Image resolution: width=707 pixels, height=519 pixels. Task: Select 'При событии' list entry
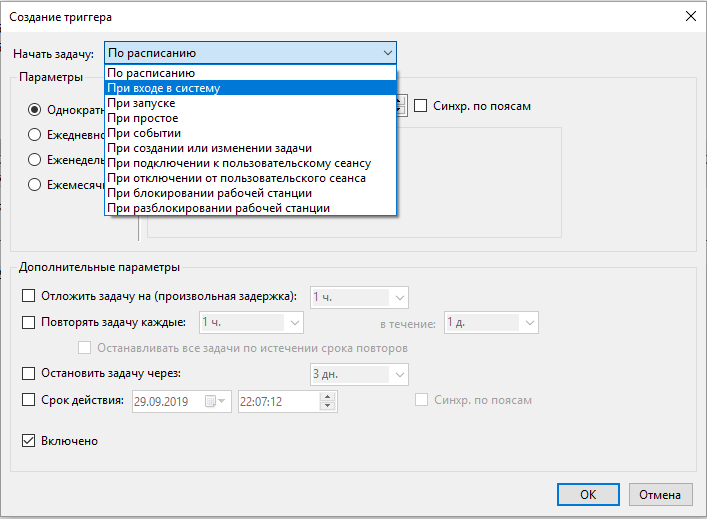(144, 133)
